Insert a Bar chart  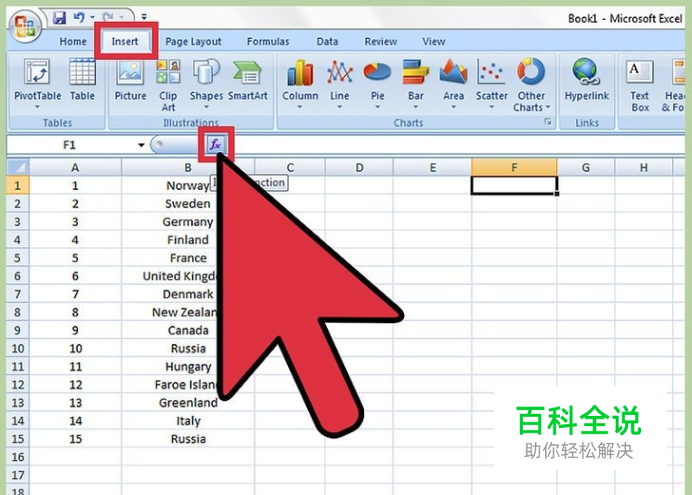pos(415,84)
